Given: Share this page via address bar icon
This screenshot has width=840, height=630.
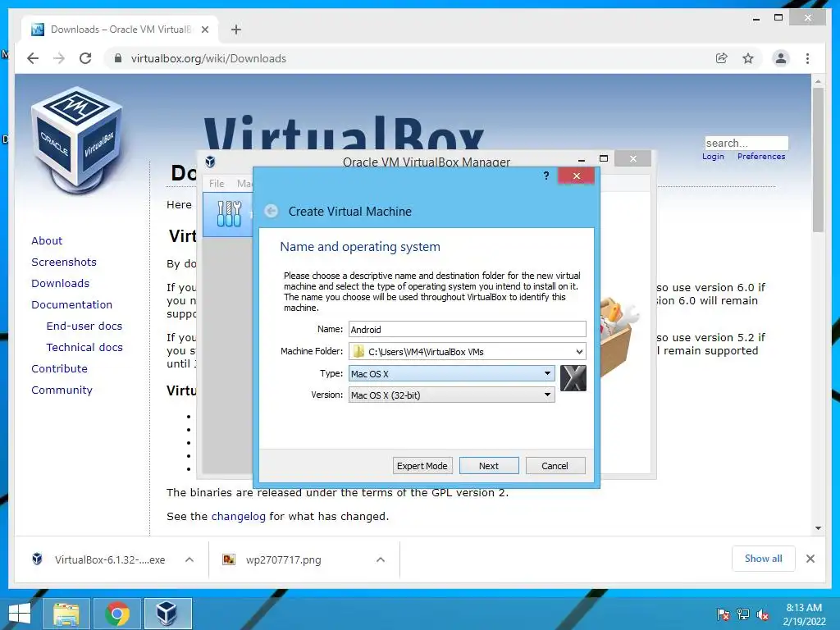Looking at the screenshot, I should pyautogui.click(x=722, y=58).
